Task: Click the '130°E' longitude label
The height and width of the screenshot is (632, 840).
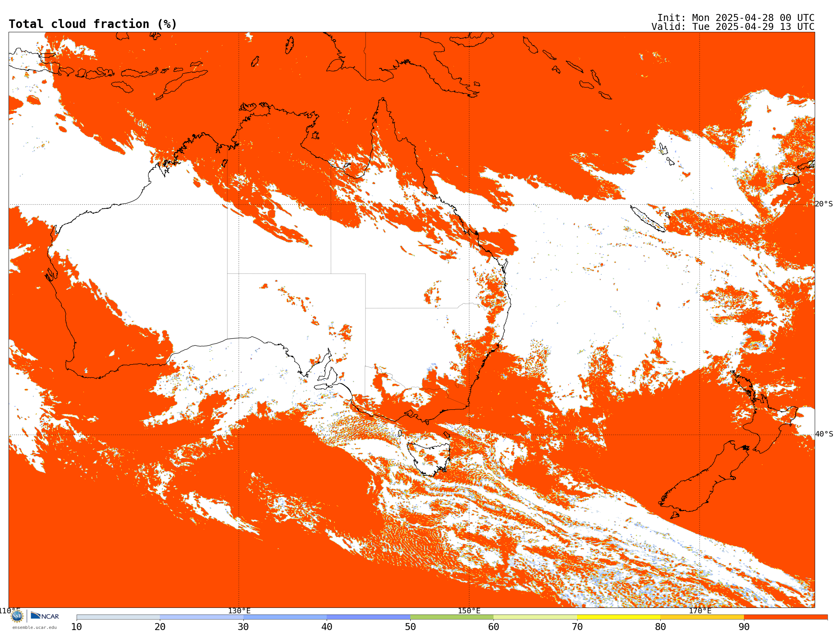Action: click(x=239, y=611)
